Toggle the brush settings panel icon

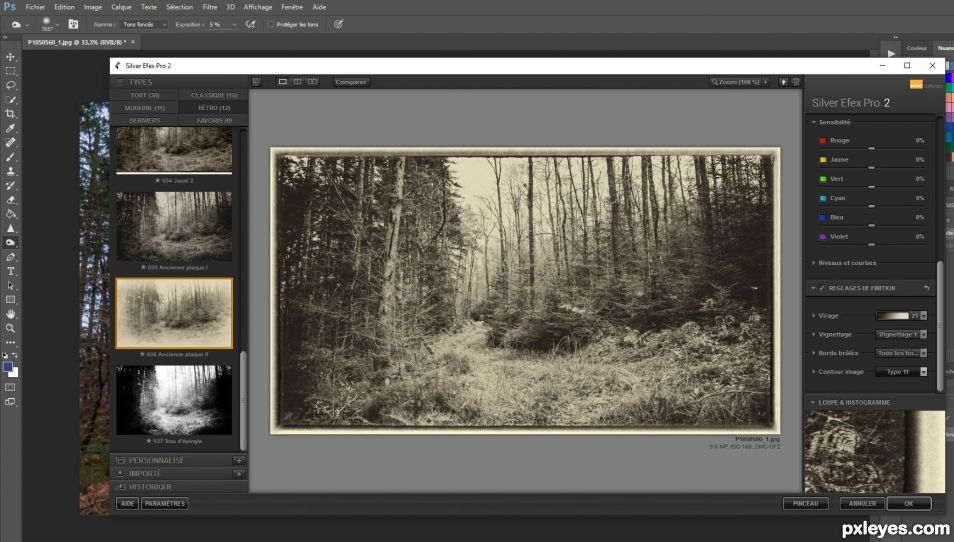(x=73, y=24)
